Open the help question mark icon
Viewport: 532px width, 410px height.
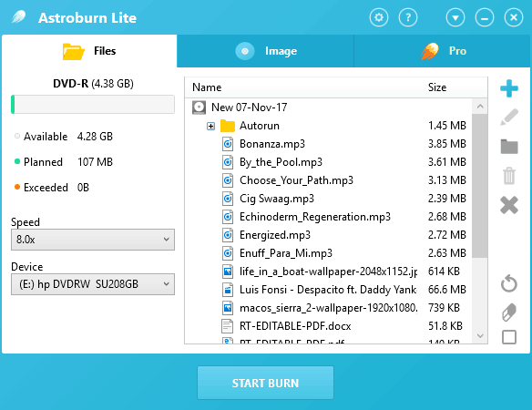point(408,17)
